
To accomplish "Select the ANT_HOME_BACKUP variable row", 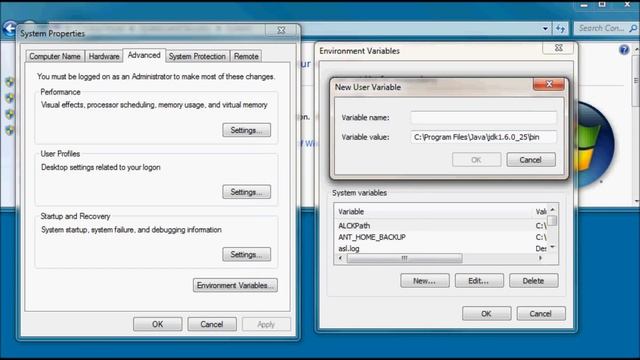I will point(441,237).
